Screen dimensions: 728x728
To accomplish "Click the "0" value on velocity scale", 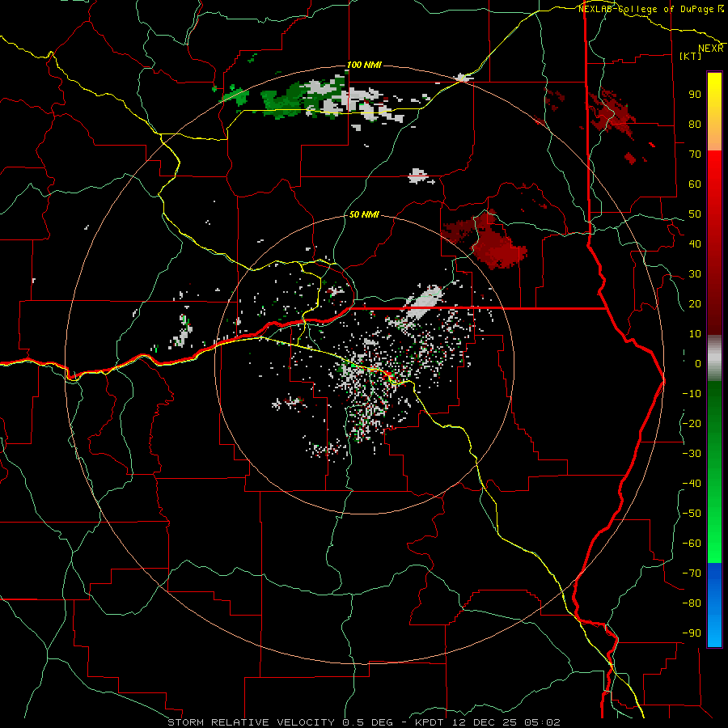I will [x=698, y=364].
